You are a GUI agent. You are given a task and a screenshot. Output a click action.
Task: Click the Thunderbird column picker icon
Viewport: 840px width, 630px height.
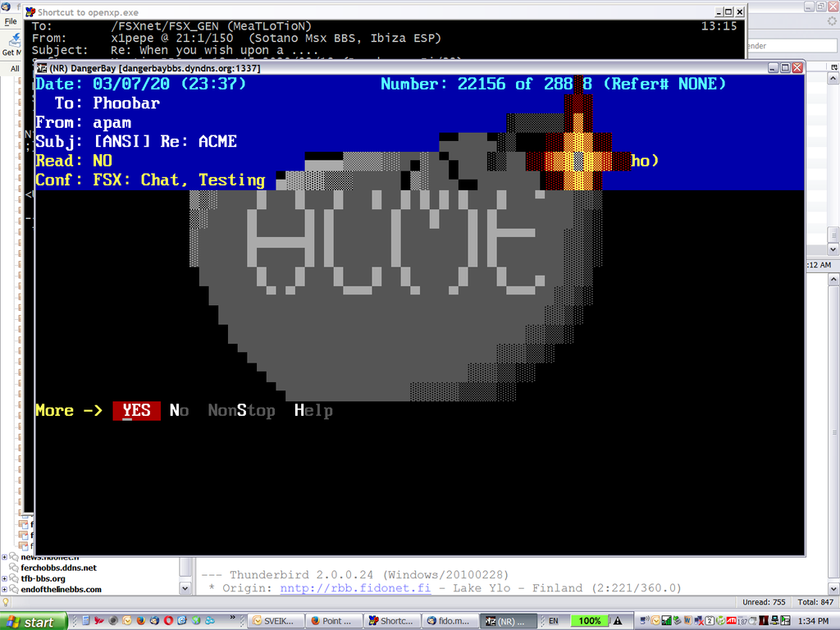click(834, 66)
